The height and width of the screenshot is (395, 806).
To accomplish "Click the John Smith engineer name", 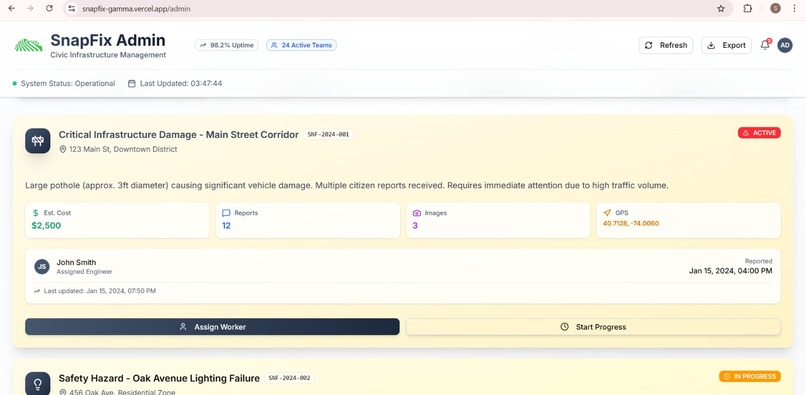I will tap(76, 262).
